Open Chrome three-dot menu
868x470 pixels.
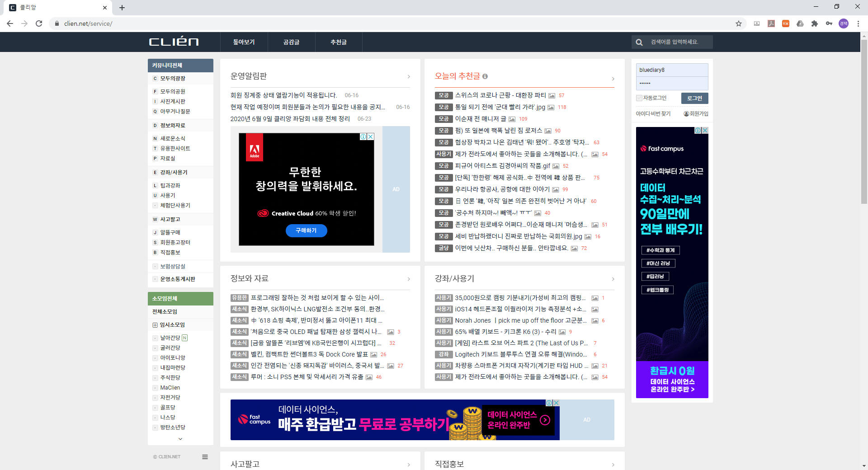[x=858, y=23]
